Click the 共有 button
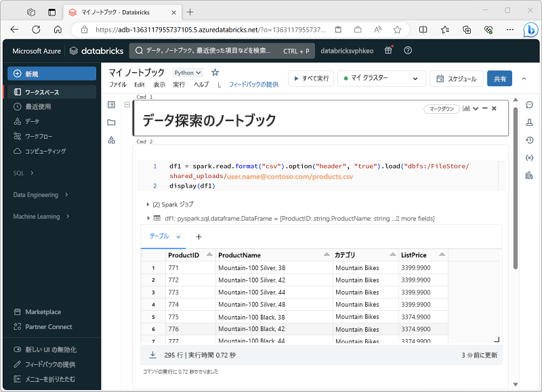Screen dimensions: 542x392 pyautogui.click(x=499, y=79)
